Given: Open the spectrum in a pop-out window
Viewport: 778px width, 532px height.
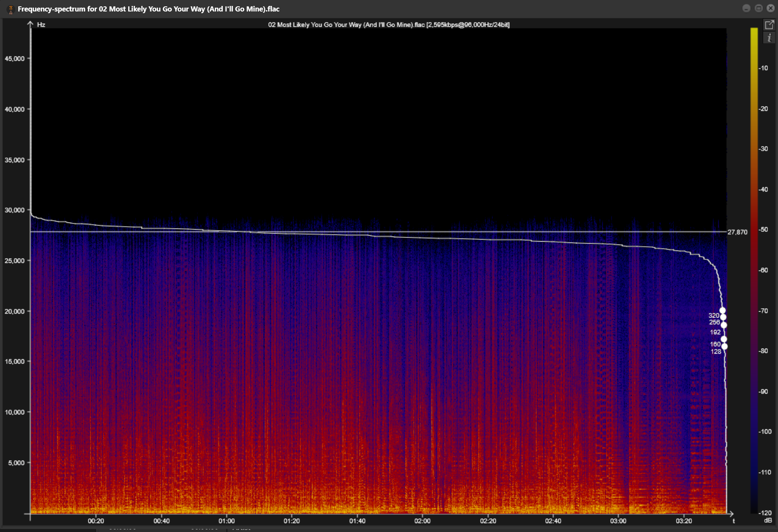Looking at the screenshot, I should click(x=769, y=25).
